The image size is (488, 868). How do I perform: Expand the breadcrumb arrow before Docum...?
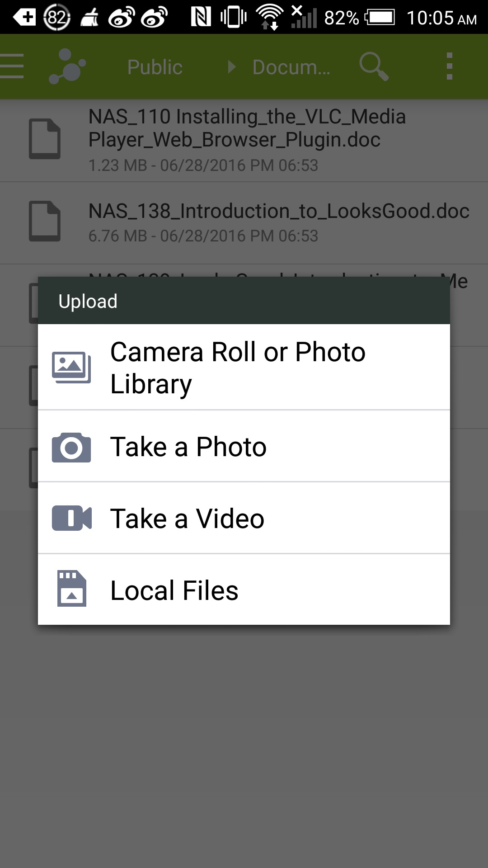pyautogui.click(x=232, y=67)
